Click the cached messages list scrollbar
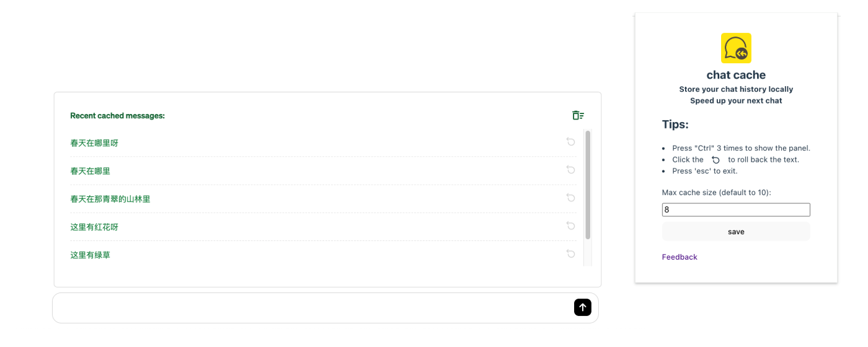Screen dimensions: 868x347 click(x=588, y=185)
